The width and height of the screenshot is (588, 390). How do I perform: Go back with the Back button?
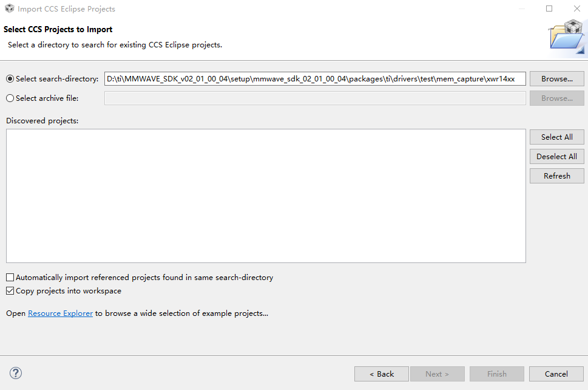coord(382,374)
